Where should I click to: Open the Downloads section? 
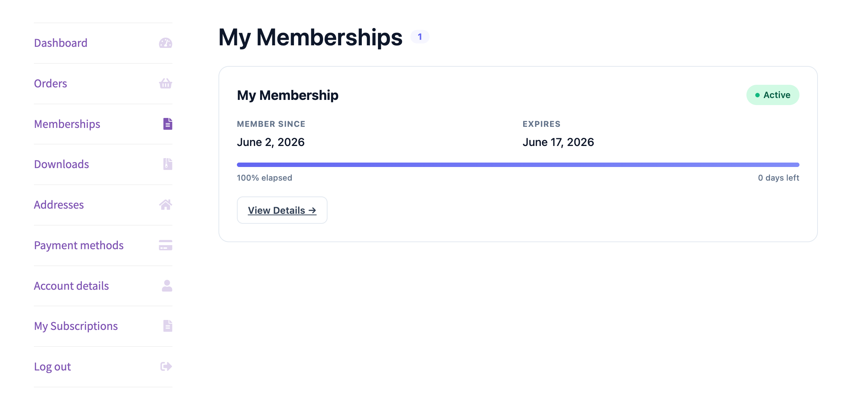point(62,164)
